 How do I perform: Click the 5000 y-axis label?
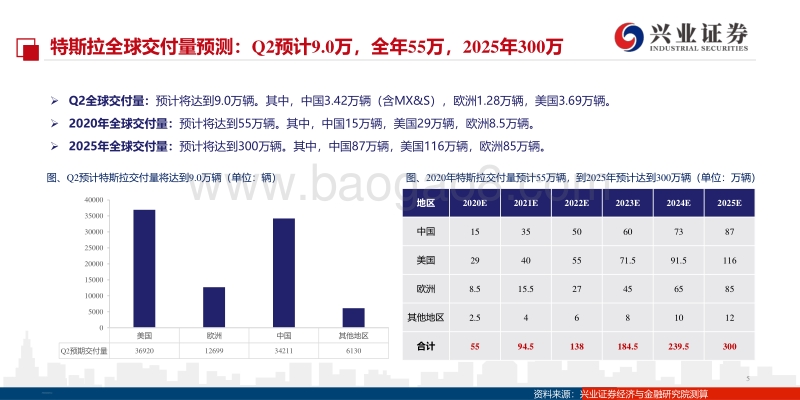[96, 312]
